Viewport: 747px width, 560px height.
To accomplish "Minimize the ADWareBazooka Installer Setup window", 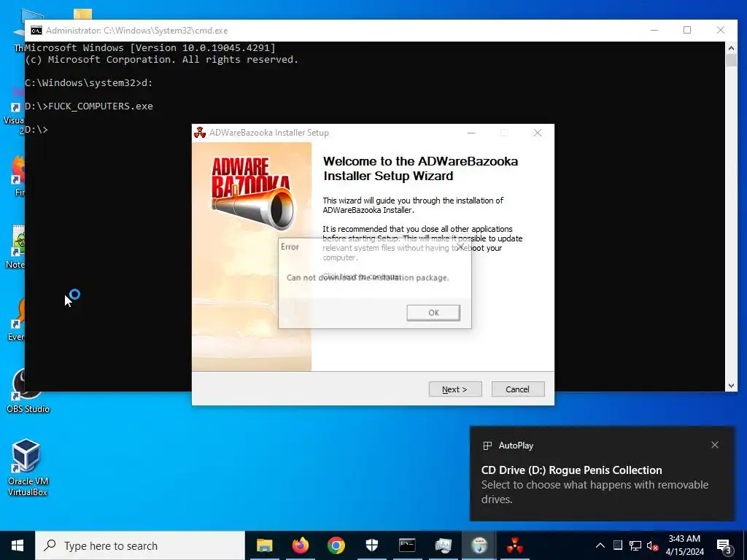I will pyautogui.click(x=471, y=133).
